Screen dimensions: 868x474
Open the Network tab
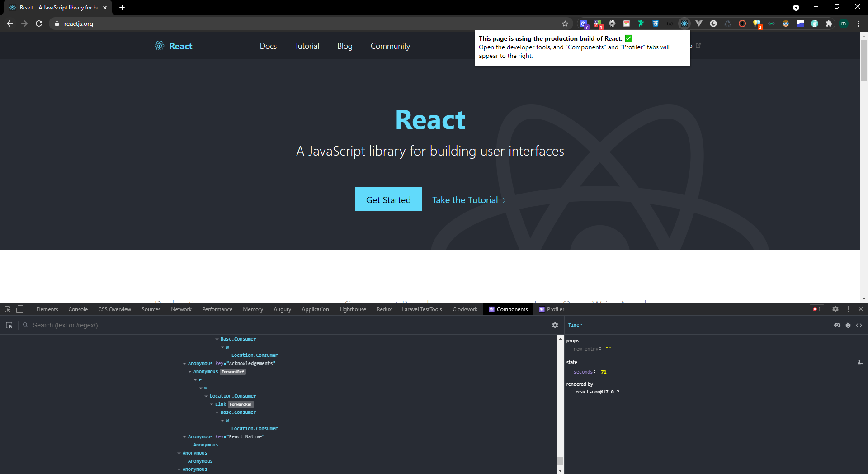pyautogui.click(x=181, y=309)
